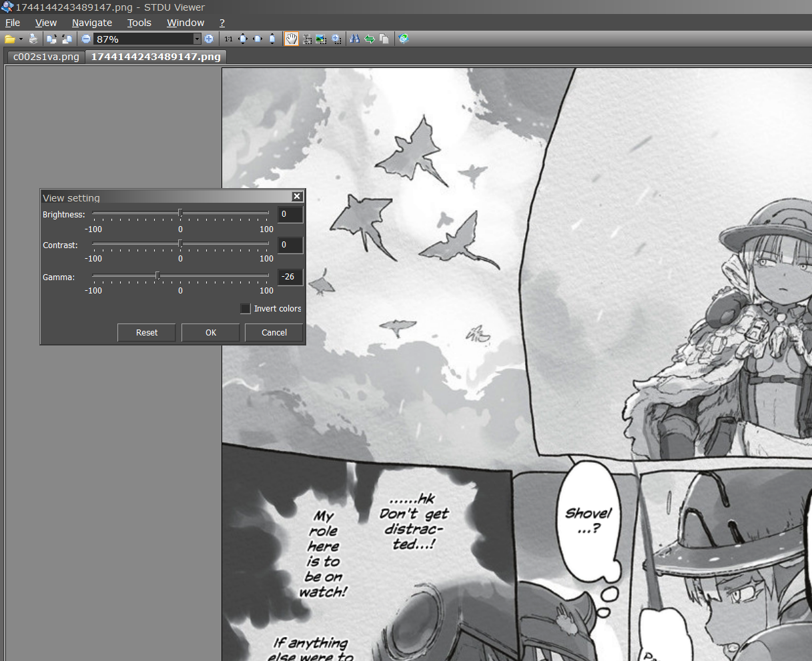Image resolution: width=812 pixels, height=661 pixels.
Task: Open the File menu
Action: pos(13,23)
